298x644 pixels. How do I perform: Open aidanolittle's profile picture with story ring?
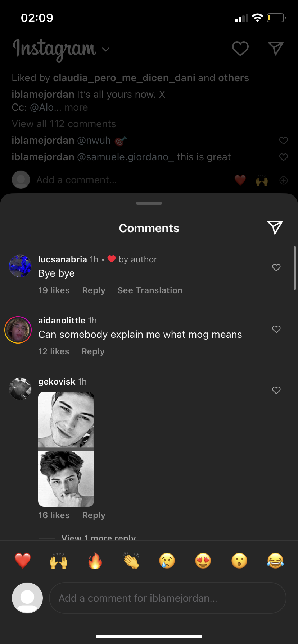[x=18, y=330]
